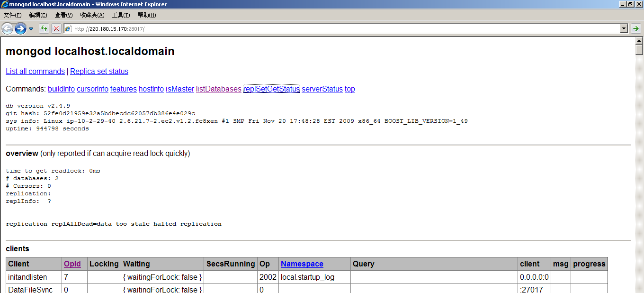The height and width of the screenshot is (293, 644).
Task: Go forward with the Forward arrow button
Action: pos(20,29)
